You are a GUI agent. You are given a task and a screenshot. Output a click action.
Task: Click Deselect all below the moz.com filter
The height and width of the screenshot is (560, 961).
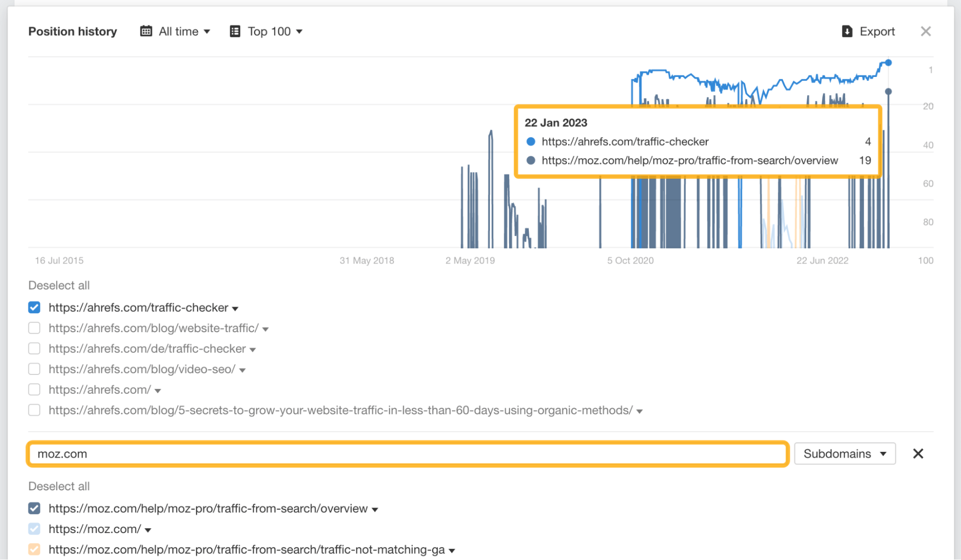(x=59, y=486)
